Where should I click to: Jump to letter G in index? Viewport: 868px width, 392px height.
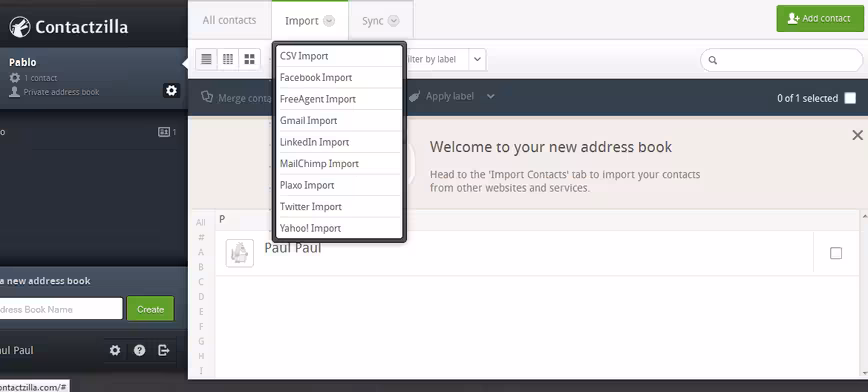point(201,341)
